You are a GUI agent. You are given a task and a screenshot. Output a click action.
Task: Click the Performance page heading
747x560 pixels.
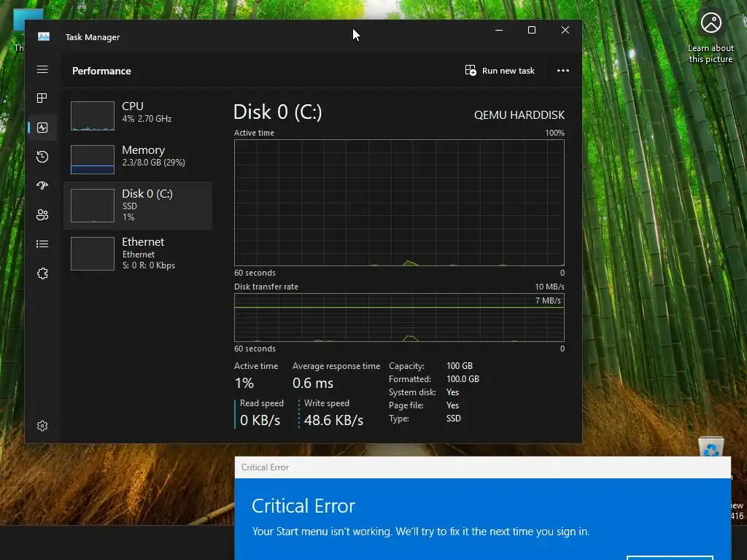click(x=101, y=71)
